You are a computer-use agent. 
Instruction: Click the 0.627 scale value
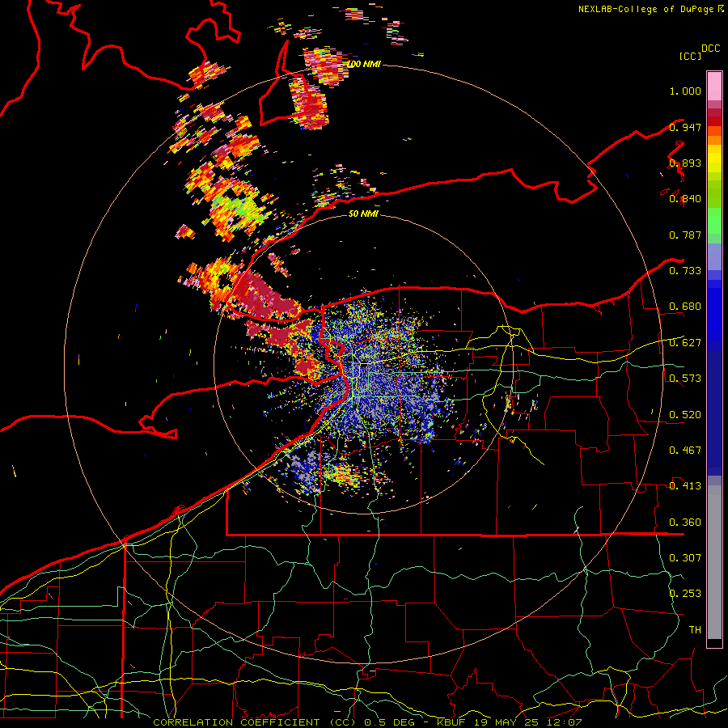pyautogui.click(x=685, y=343)
